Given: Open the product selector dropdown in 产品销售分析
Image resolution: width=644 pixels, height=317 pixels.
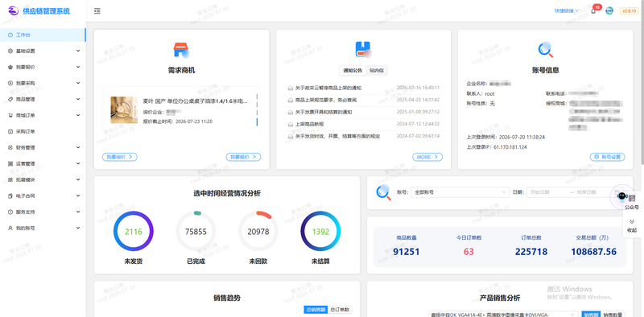Looking at the screenshot, I should 503,315.
